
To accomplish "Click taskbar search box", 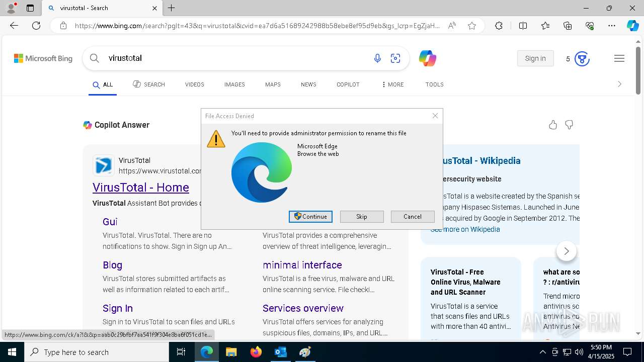I will click(x=97, y=352).
